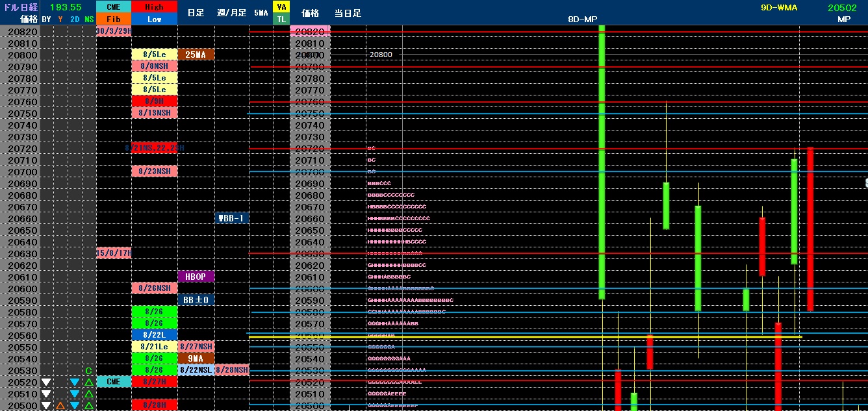Click the orange up triangle in row 20500
The image size is (868, 411).
point(60,405)
